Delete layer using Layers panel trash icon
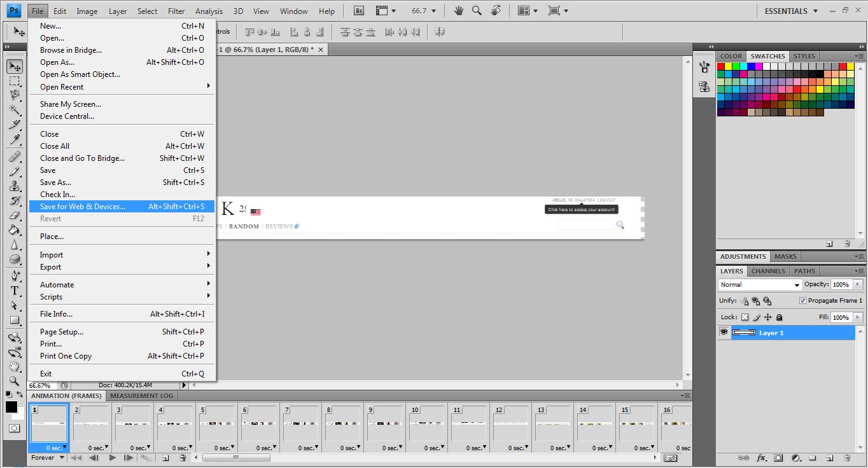 pos(847,458)
